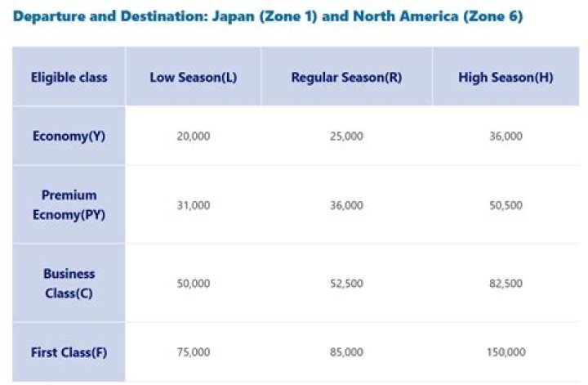Click the Low Season(L) column header
The image size is (588, 385).
pyautogui.click(x=193, y=78)
